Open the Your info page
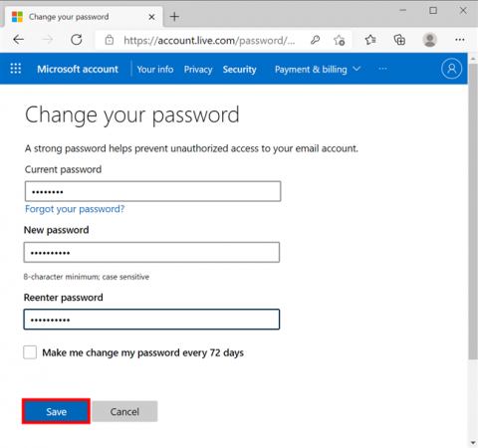478x448 pixels. 155,69
